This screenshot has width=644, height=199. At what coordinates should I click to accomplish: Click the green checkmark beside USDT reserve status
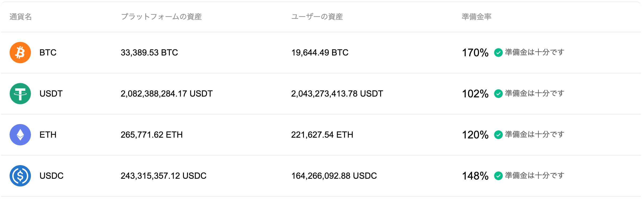(x=499, y=94)
